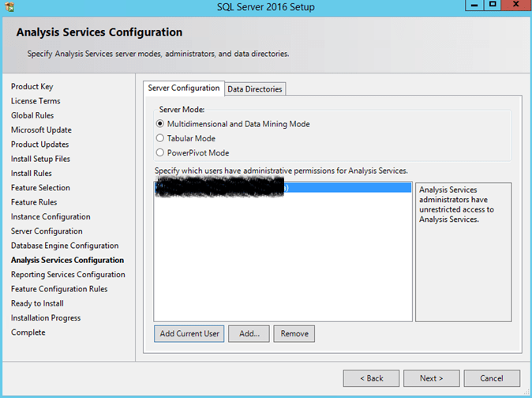Click Feature Configuration Rules step

(59, 289)
